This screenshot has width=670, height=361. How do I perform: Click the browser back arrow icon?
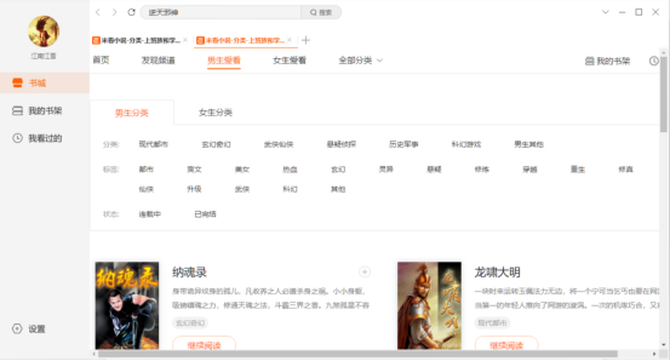click(98, 12)
